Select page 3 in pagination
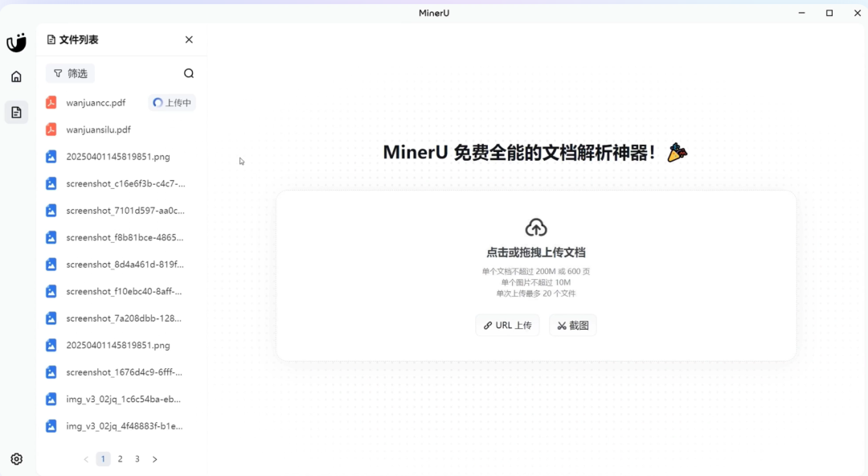The image size is (868, 476). click(137, 459)
